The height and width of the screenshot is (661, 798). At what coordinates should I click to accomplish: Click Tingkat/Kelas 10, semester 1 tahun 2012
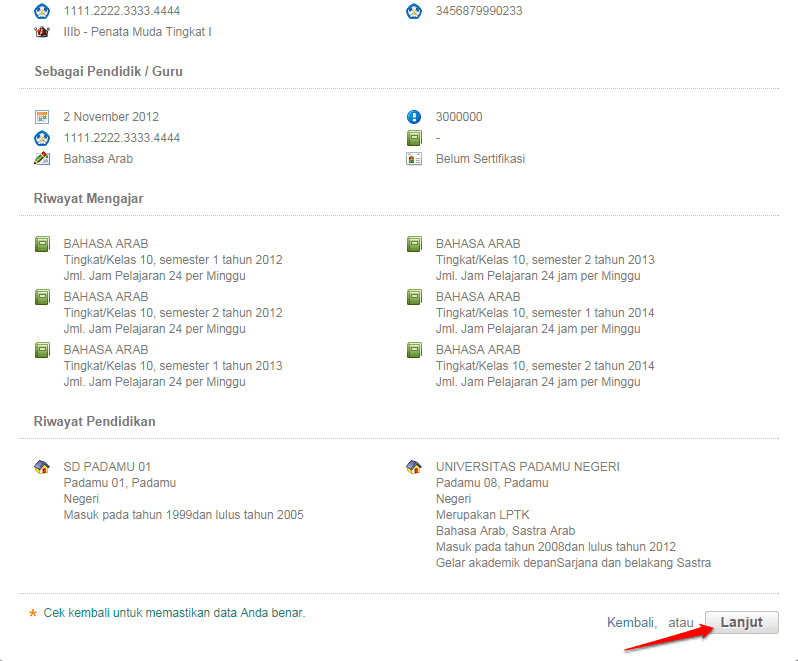[x=173, y=260]
